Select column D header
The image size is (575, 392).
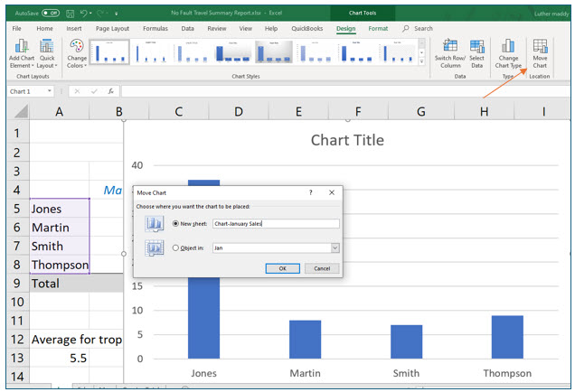point(239,111)
